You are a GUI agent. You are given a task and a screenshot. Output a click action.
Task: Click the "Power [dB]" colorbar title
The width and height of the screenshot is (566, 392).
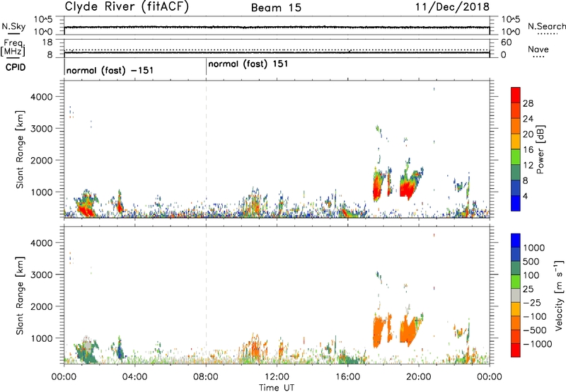[x=540, y=149]
